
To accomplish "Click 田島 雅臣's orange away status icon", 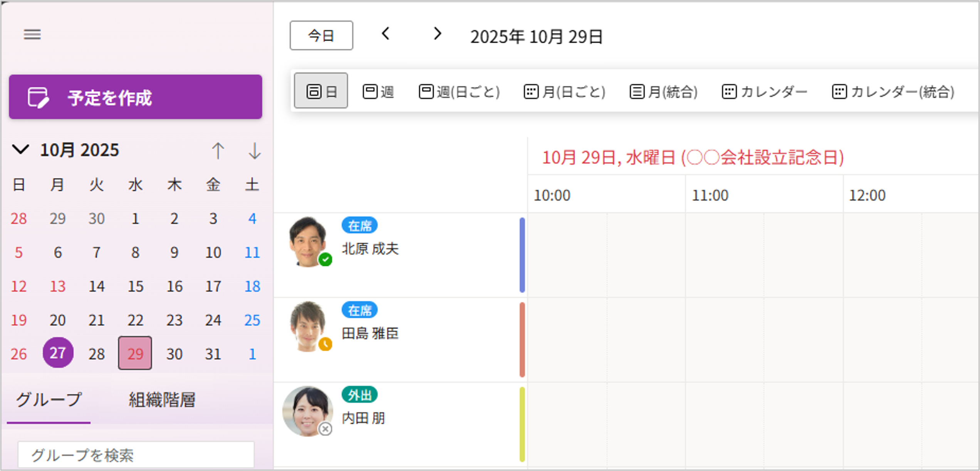I will [326, 344].
